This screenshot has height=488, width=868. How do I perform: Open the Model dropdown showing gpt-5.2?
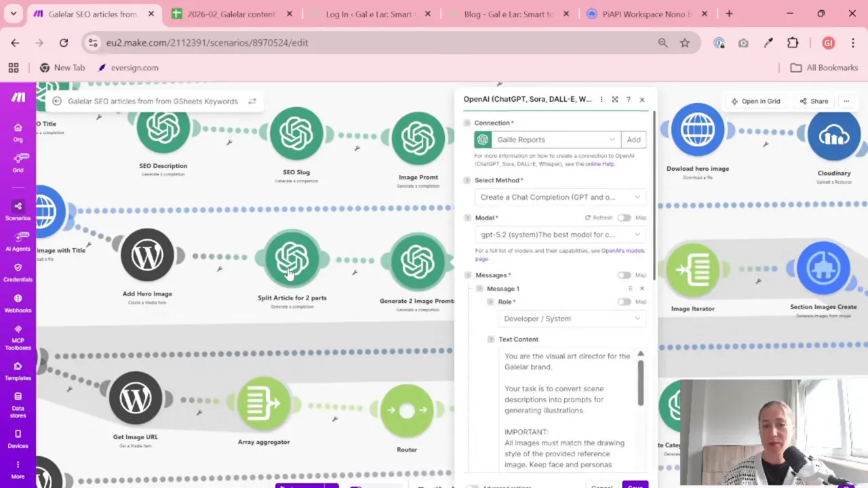tap(560, 235)
